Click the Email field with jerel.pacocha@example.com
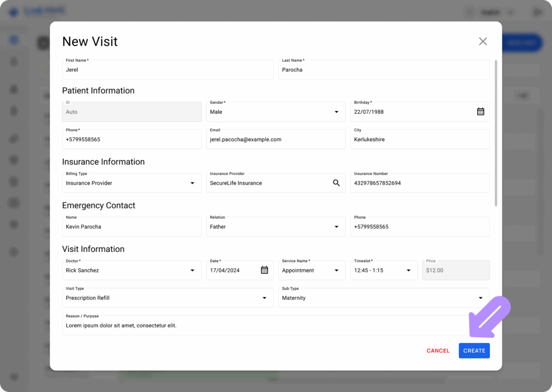The width and height of the screenshot is (552, 392). [275, 139]
